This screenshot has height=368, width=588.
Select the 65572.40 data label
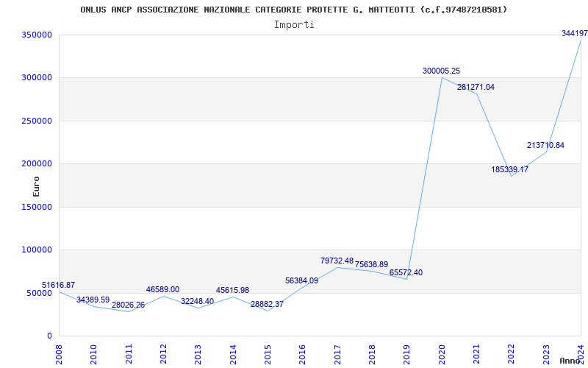tap(406, 272)
